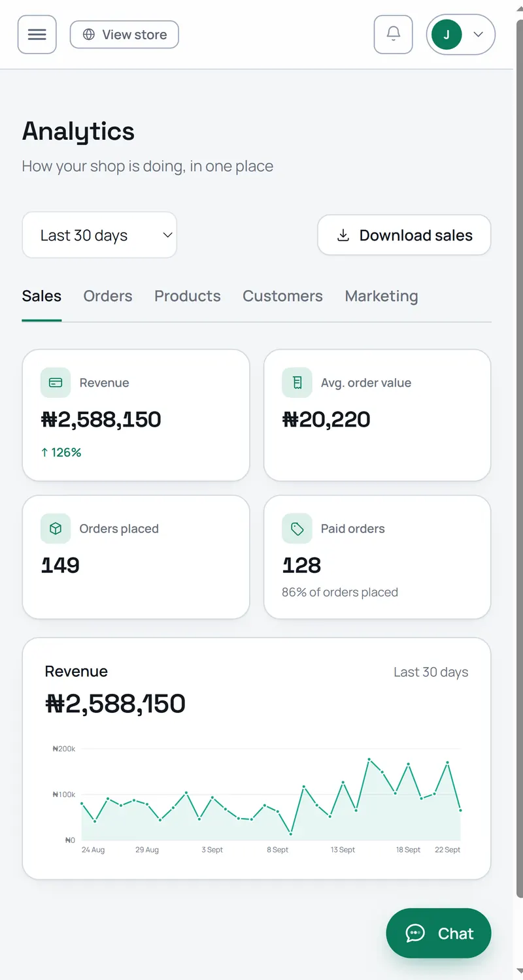Click the View store button
523x980 pixels.
[124, 35]
